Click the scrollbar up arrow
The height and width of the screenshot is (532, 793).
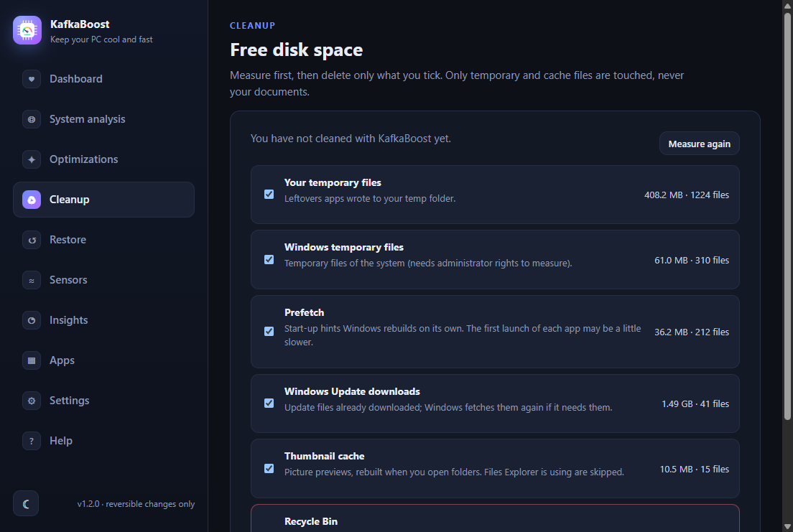[x=787, y=5]
